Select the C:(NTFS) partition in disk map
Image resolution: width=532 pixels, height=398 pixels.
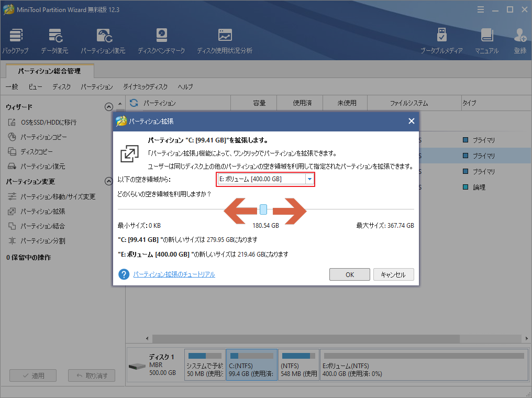tap(252, 365)
